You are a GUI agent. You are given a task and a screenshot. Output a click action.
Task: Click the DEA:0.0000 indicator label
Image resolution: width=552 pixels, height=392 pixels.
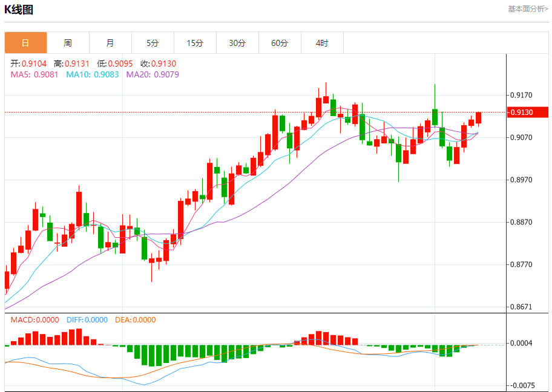point(135,320)
